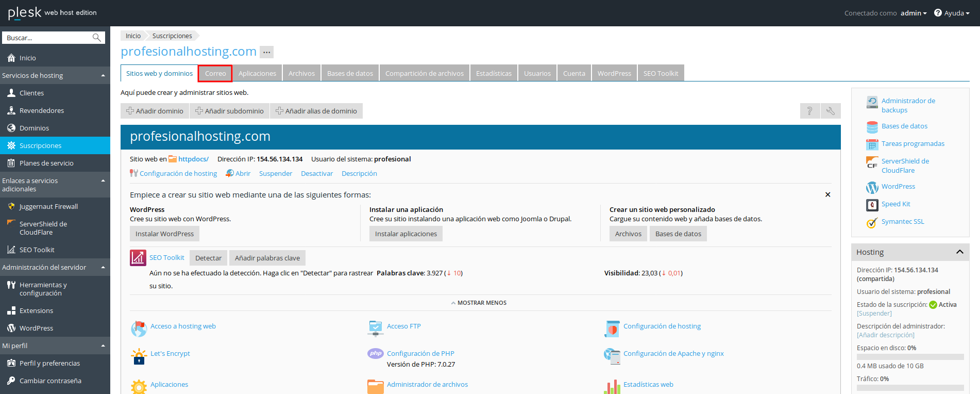This screenshot has width=980, height=394.
Task: Open the Administrador de backups icon
Action: (x=872, y=103)
